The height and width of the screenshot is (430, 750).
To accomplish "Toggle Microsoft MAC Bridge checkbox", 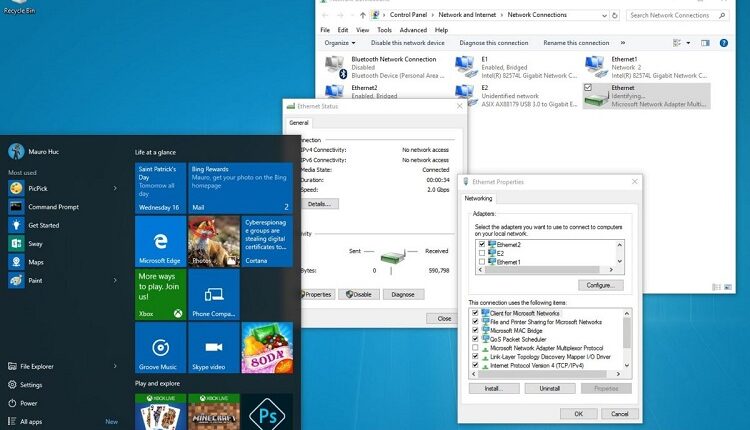I will coord(475,330).
